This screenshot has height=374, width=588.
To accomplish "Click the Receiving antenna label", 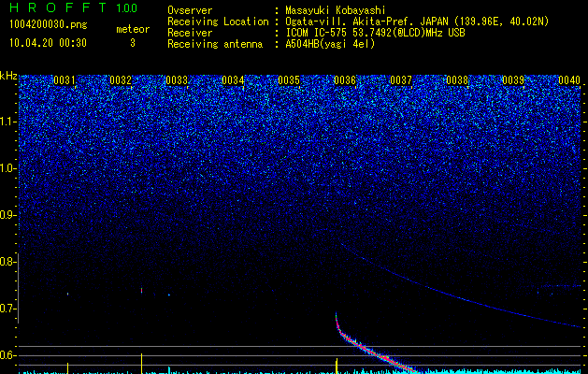I will coord(215,44).
